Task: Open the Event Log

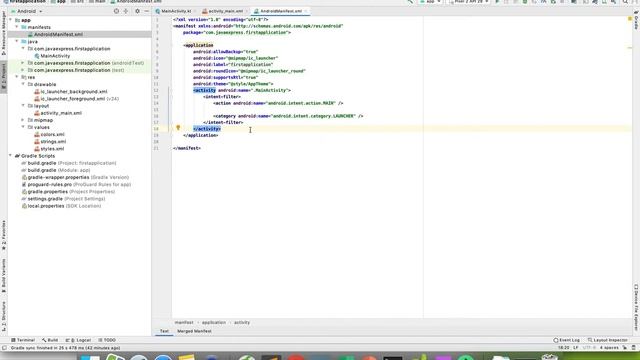Action: [567, 340]
